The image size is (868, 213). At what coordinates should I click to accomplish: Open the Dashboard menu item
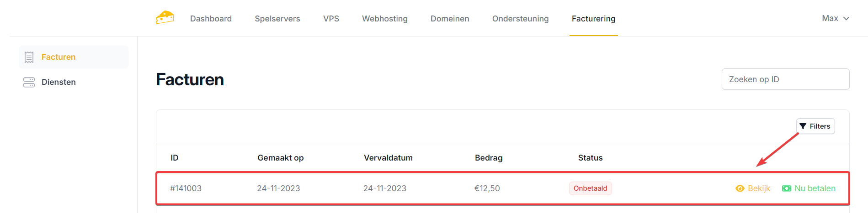pyautogui.click(x=211, y=19)
